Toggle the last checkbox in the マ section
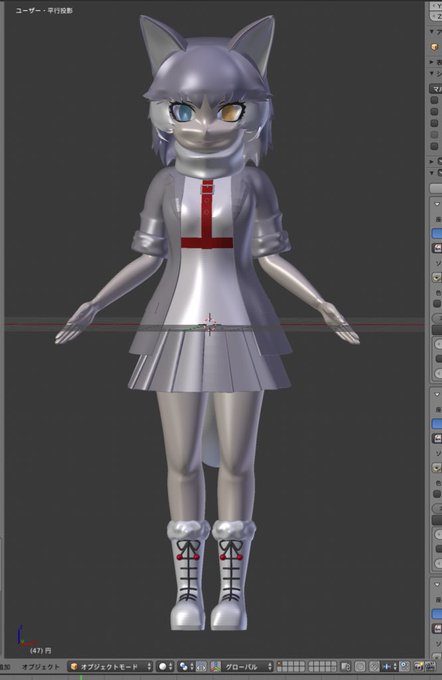The height and width of the screenshot is (680, 442). 434,146
